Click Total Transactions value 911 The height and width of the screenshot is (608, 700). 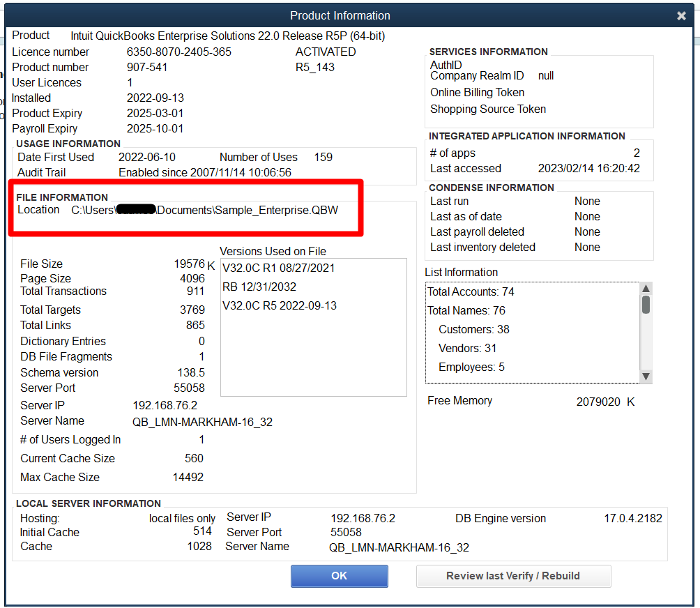(x=195, y=291)
